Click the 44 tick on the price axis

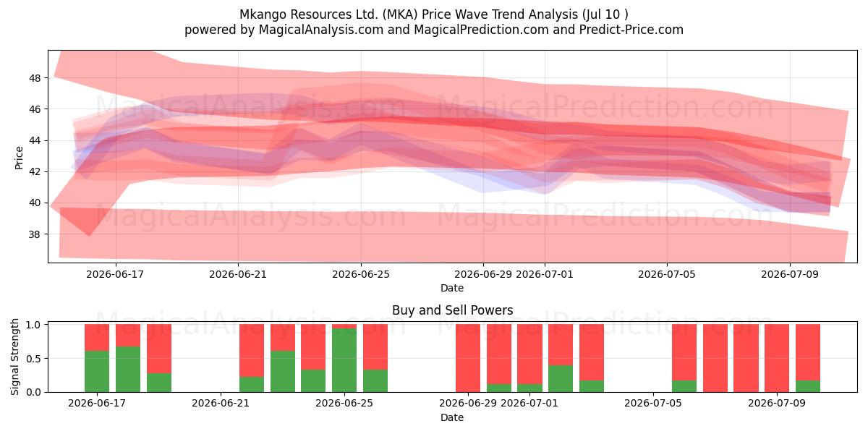pos(36,140)
